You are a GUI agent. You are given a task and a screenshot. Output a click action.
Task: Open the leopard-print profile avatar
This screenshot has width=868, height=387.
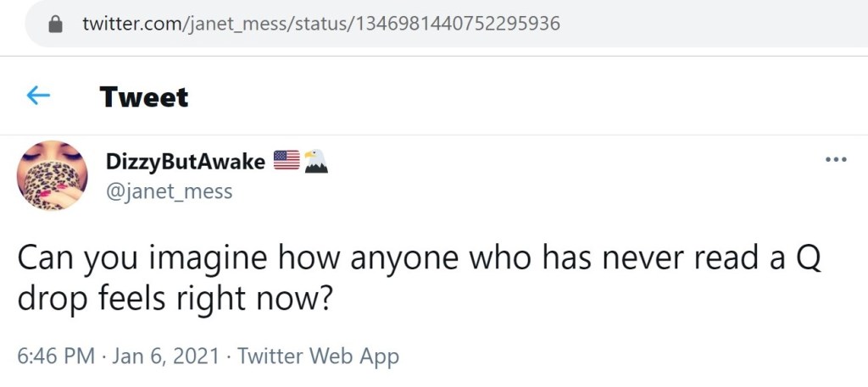pyautogui.click(x=52, y=175)
